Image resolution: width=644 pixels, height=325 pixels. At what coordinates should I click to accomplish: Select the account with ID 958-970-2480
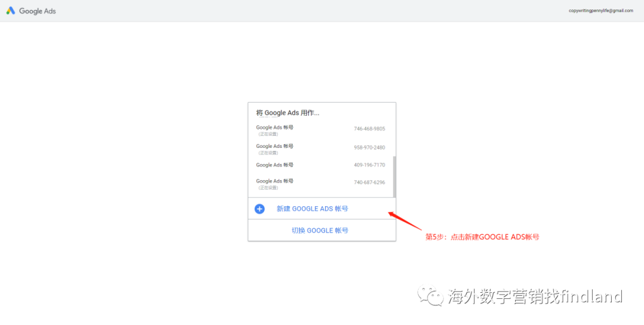[320, 149]
